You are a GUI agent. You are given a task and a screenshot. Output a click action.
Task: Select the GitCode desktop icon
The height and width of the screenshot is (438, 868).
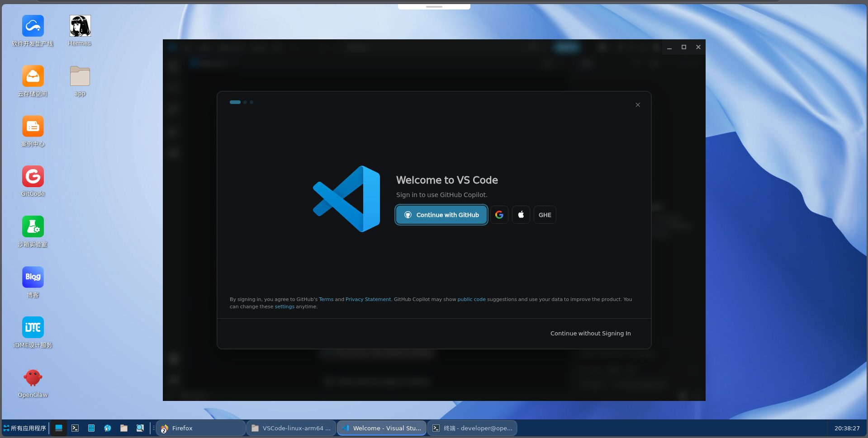(x=33, y=181)
